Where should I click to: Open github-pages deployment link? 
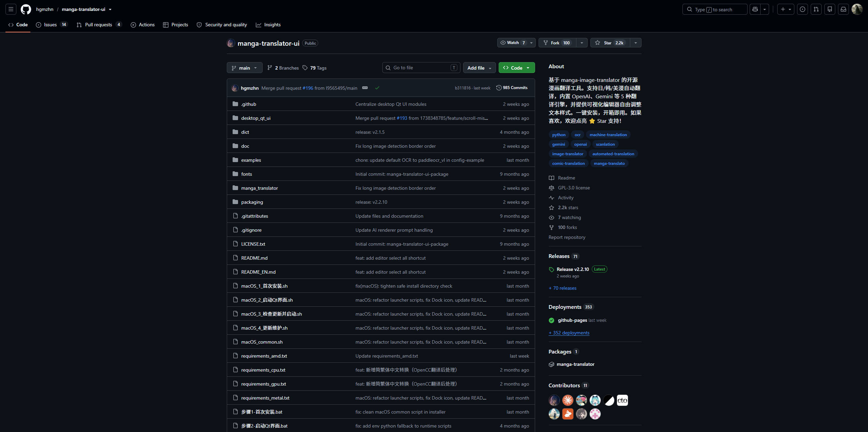click(x=572, y=320)
